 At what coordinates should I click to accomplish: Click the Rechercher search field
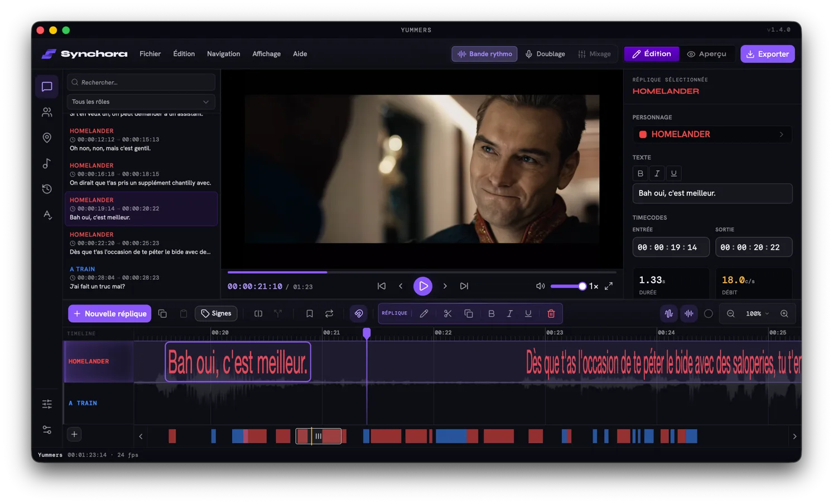pos(141,83)
